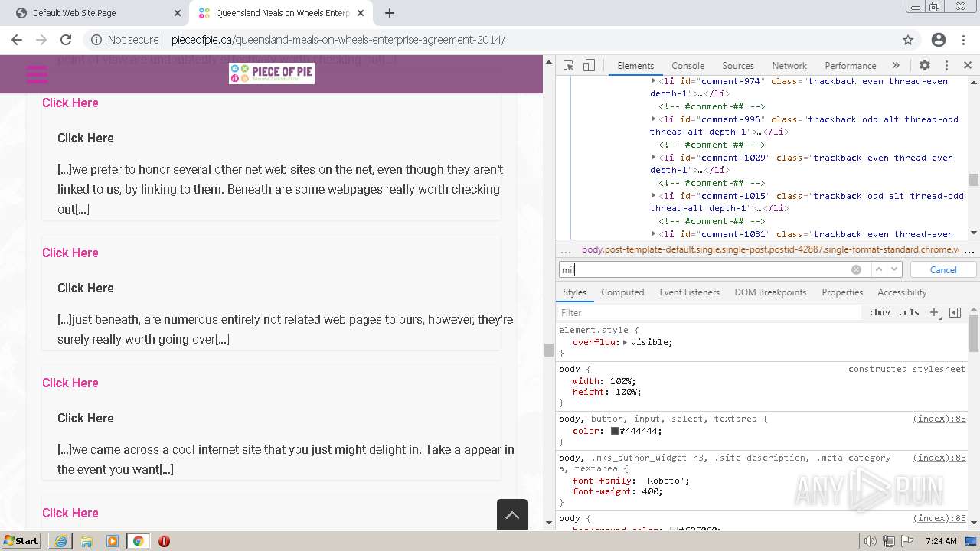Screen dimensions: 980x551
Task: Open DevTools settings gear
Action: (x=925, y=65)
